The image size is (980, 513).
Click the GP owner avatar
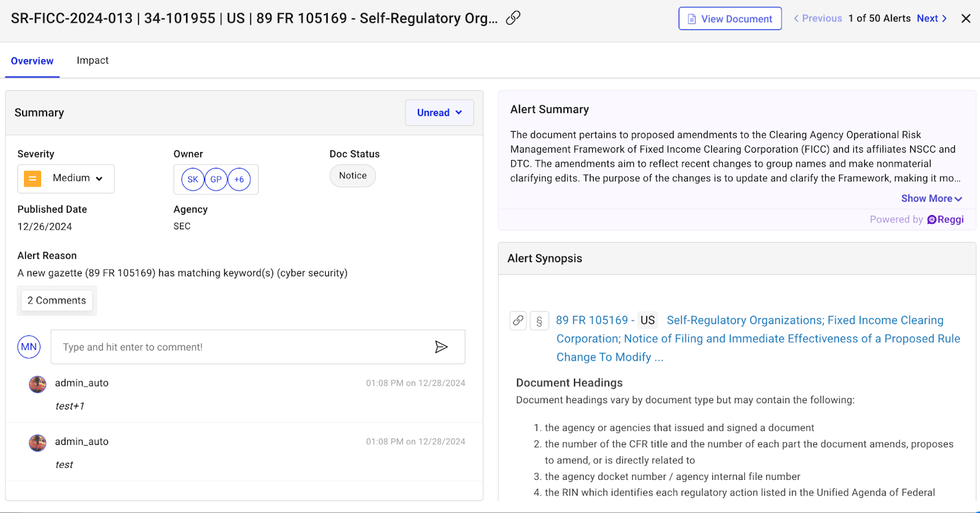(216, 180)
